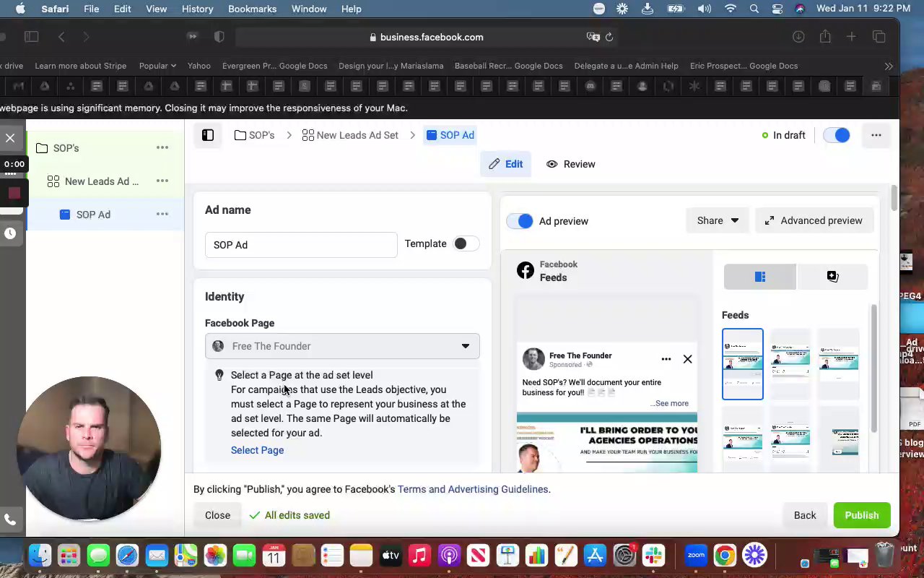
Task: Open the Popular bookmarks folder dropdown
Action: click(x=157, y=66)
